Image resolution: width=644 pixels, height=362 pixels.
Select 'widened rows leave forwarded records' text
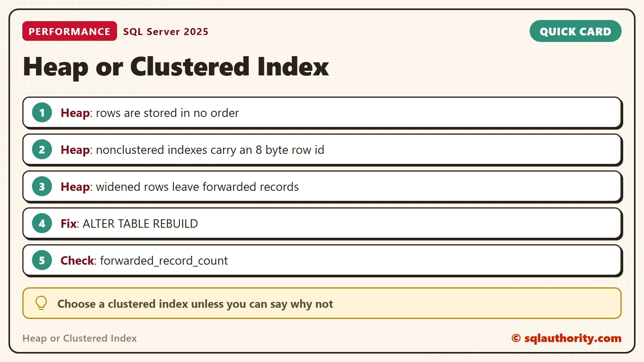click(x=197, y=187)
